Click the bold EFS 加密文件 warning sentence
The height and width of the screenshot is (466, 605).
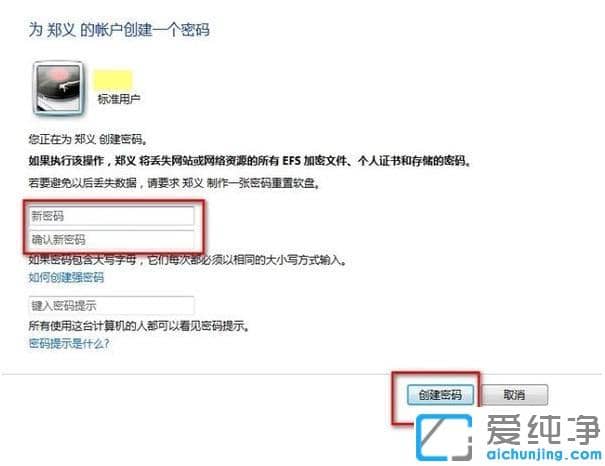tap(250, 160)
